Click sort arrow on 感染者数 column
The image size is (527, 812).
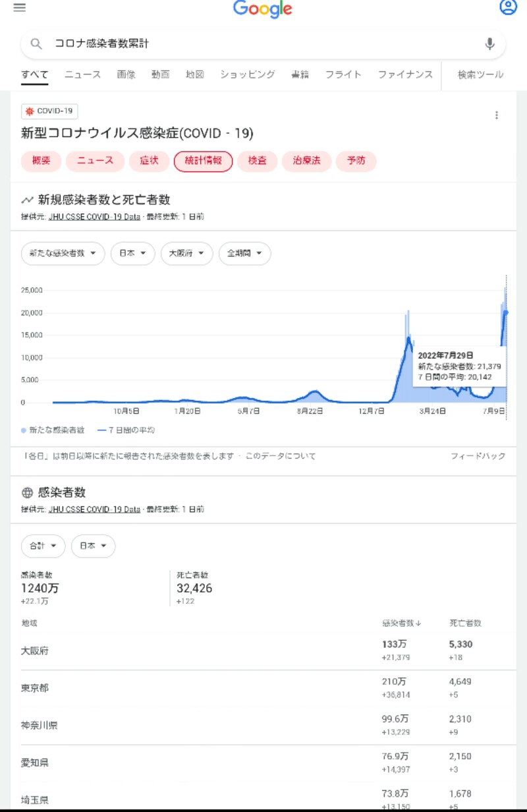pos(418,623)
